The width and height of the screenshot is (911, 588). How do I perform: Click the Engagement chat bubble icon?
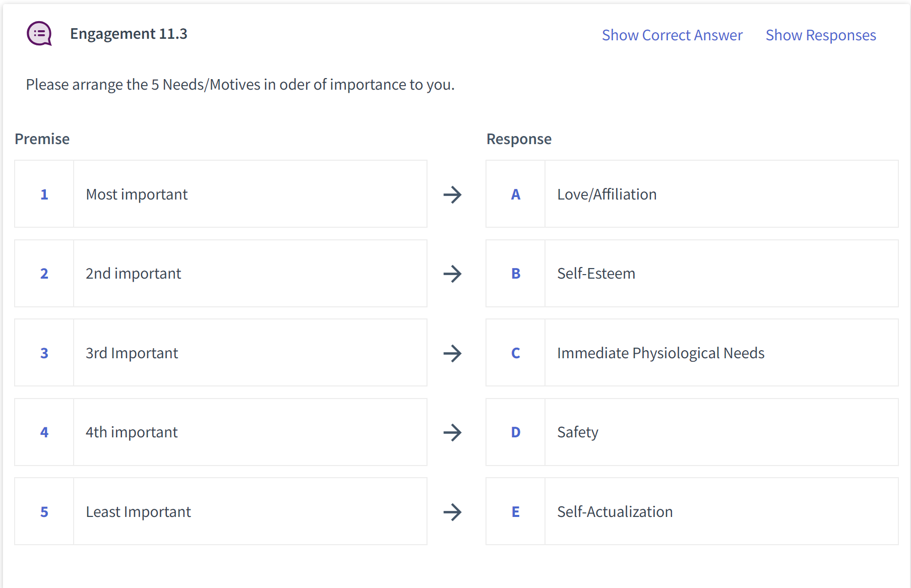tap(39, 34)
